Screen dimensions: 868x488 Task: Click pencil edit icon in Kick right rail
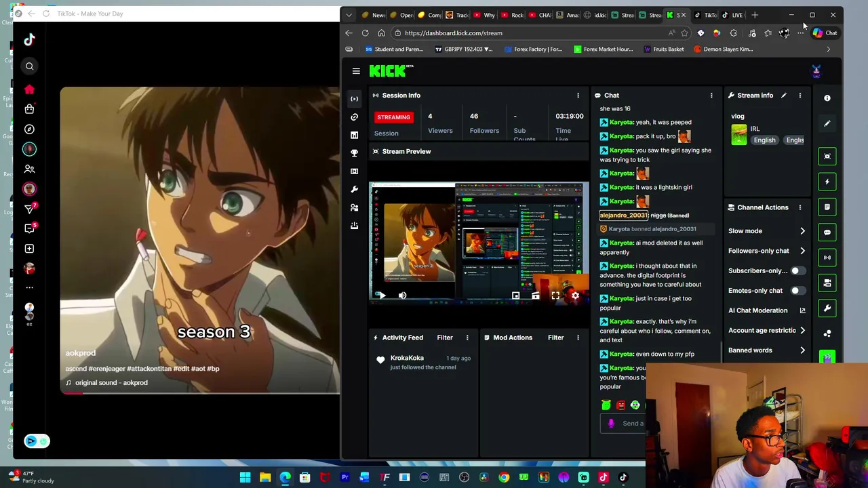point(827,123)
